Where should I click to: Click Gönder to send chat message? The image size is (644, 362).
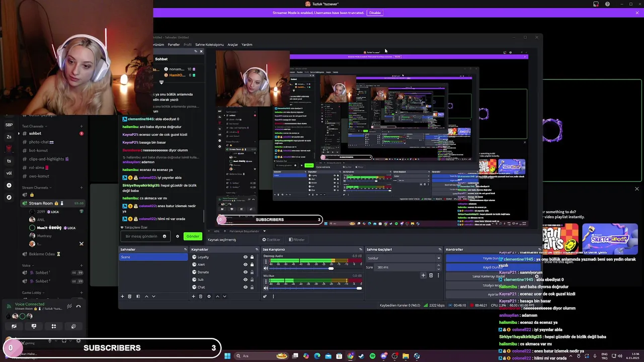(x=193, y=236)
